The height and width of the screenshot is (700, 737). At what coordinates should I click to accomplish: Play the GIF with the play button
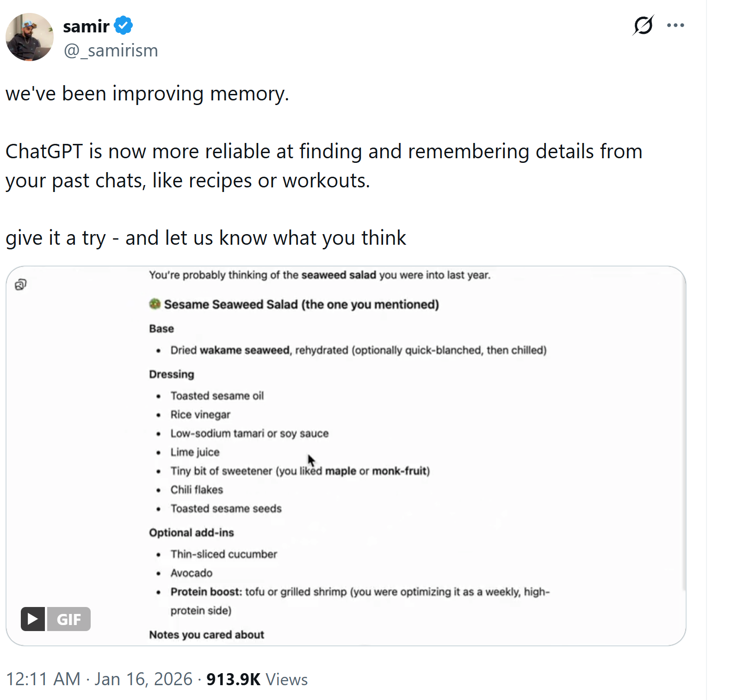(33, 619)
